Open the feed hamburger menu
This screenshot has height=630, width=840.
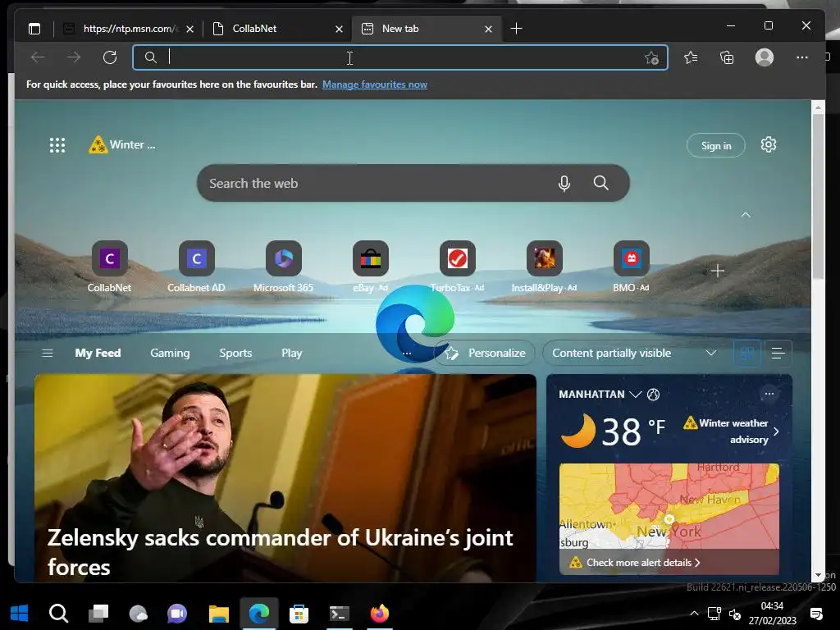click(x=47, y=353)
